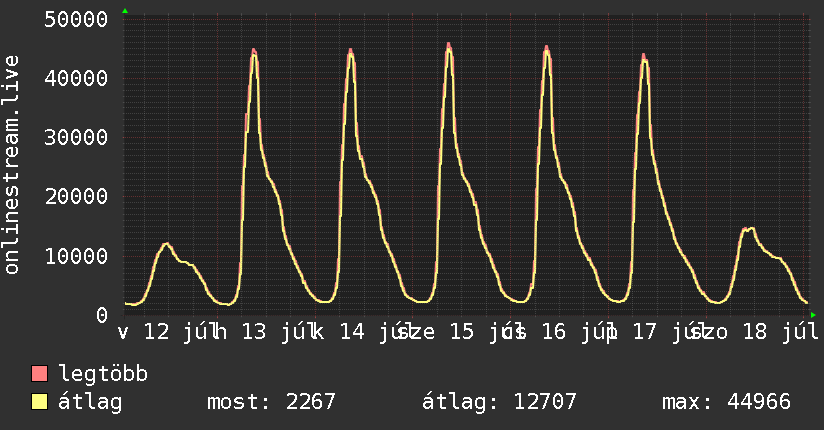This screenshot has height=430, width=824.
Task: Click the 20000 y-axis label
Action: (x=76, y=197)
